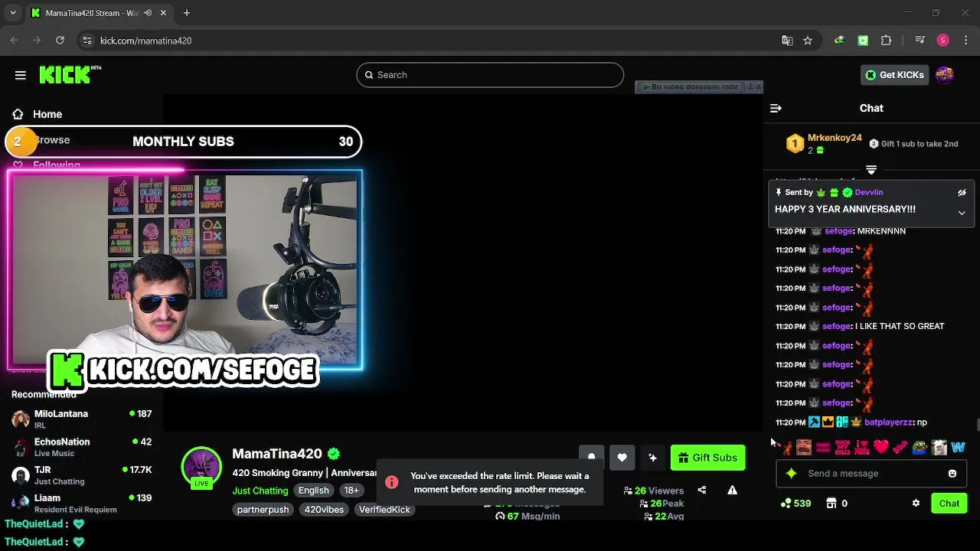This screenshot has height=551, width=980.
Task: Reload the page
Action: tap(60, 41)
